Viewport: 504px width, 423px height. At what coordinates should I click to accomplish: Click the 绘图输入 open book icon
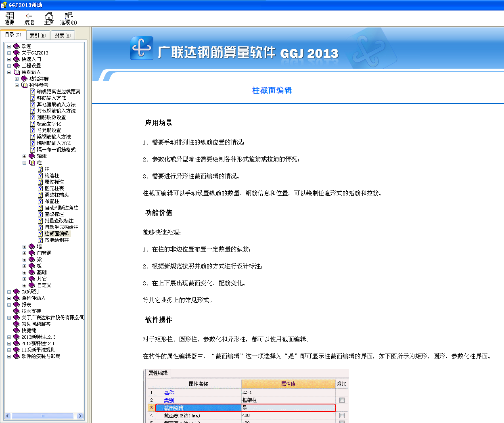tap(17, 72)
